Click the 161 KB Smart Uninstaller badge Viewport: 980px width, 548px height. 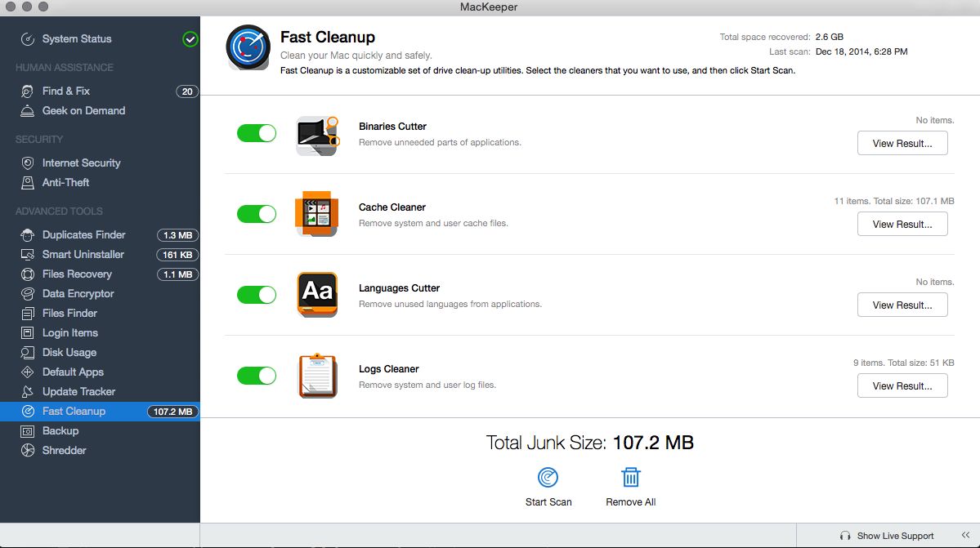click(x=177, y=255)
